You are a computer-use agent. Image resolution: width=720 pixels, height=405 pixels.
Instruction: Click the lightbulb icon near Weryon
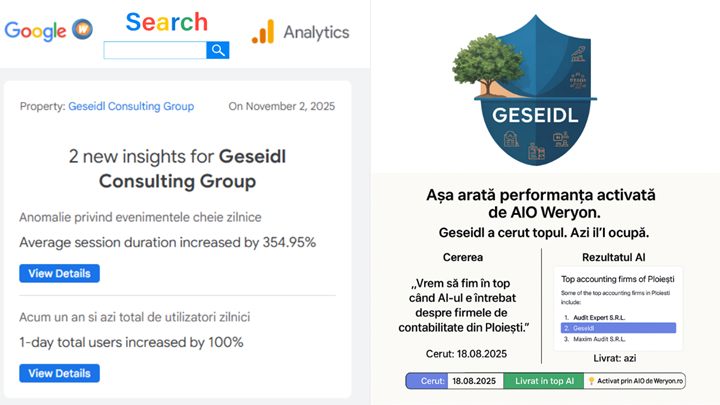[x=590, y=381]
